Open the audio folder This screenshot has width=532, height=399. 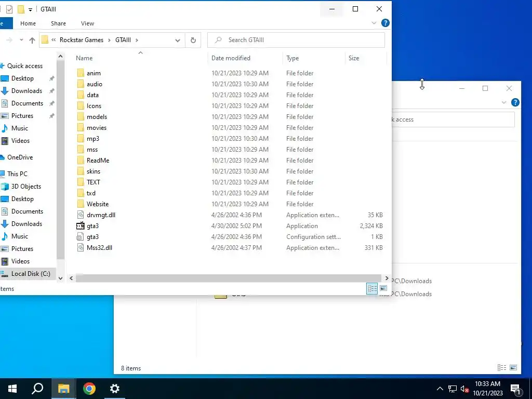(x=95, y=84)
